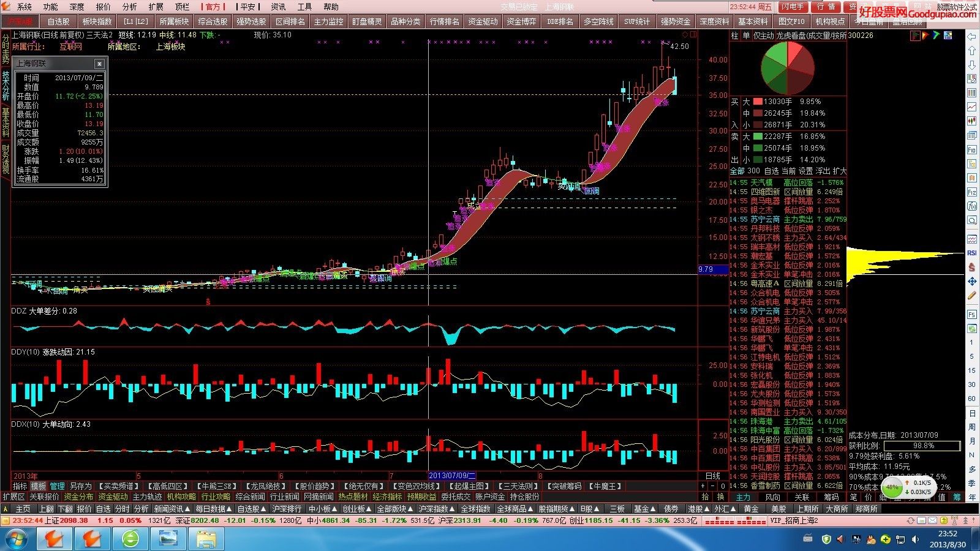Screen dimensions: 980x551
Task: Expand the 股指期货▲ menu
Action: (x=556, y=509)
